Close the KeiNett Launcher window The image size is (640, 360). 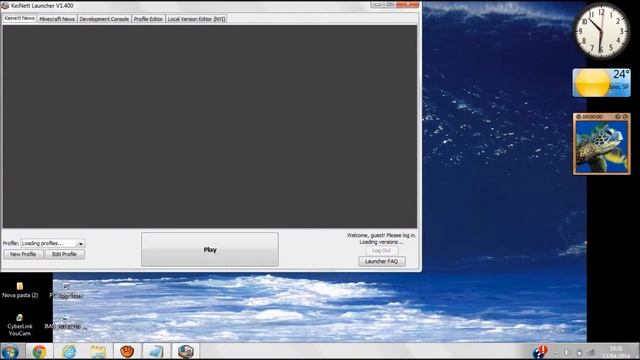[407, 4]
